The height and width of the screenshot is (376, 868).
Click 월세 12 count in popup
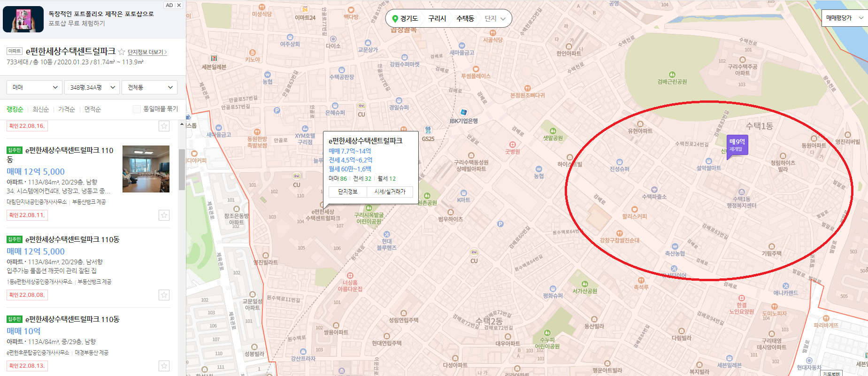click(386, 179)
